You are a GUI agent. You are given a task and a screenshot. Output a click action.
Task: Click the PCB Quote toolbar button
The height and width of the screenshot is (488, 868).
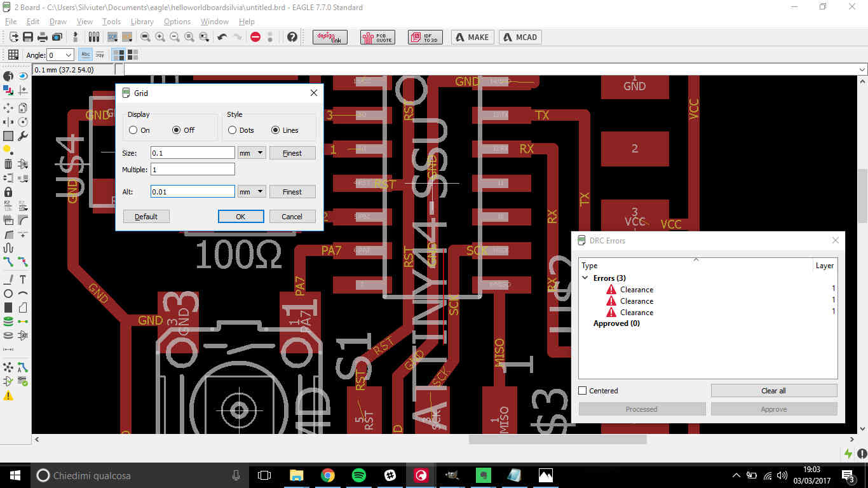[377, 37]
